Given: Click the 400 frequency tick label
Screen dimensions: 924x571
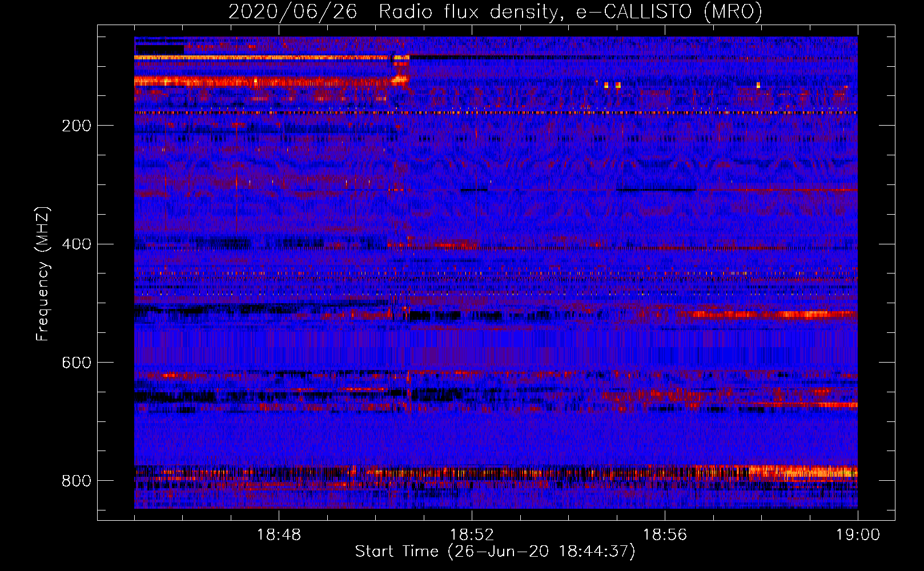Looking at the screenshot, I should (77, 244).
